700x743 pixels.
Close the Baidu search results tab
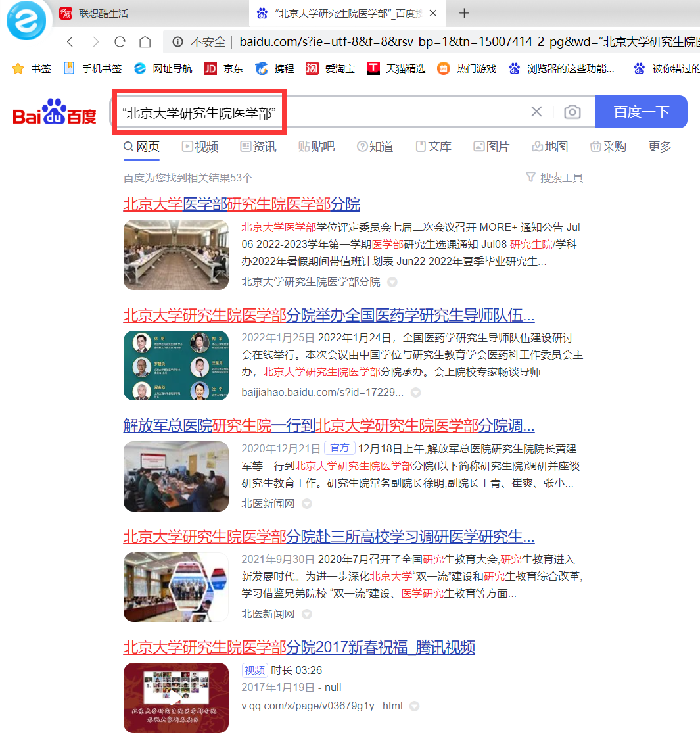point(433,13)
